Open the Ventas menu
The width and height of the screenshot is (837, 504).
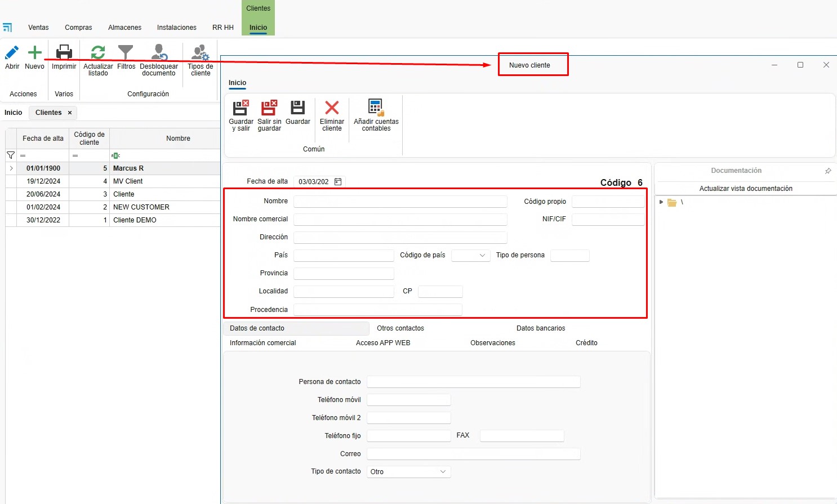pos(38,28)
